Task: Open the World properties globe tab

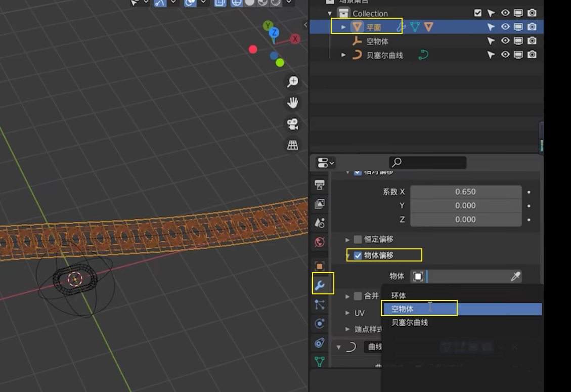Action: coord(320,242)
